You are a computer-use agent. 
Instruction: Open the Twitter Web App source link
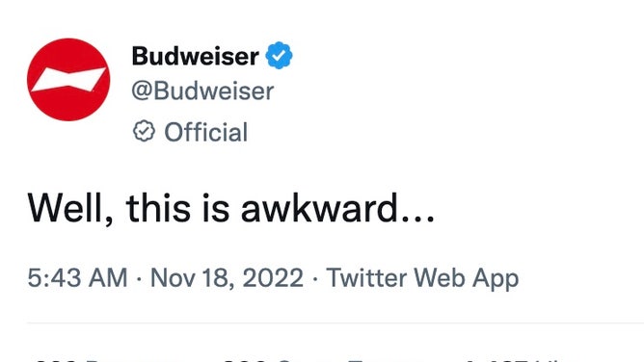point(422,278)
